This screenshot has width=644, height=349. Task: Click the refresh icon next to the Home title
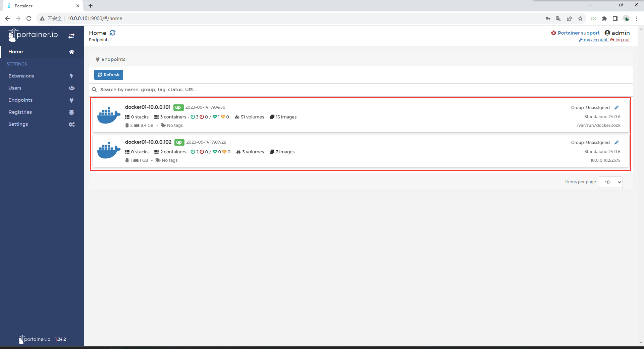[x=113, y=33]
